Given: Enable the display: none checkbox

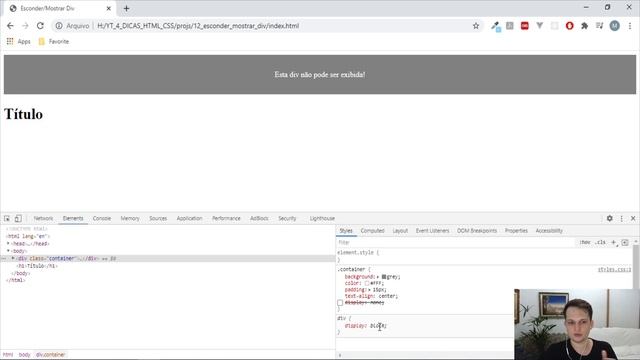Looking at the screenshot, I should [x=340, y=303].
